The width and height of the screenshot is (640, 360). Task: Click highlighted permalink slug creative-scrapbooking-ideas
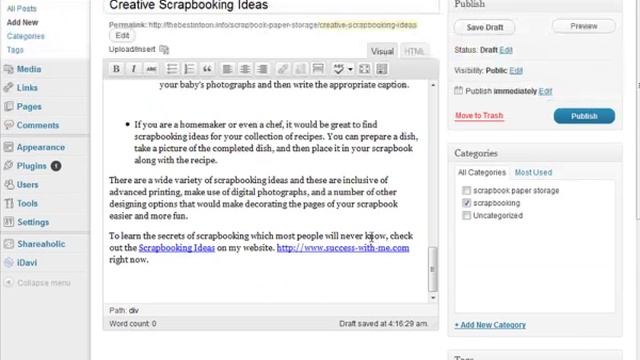tap(368, 25)
